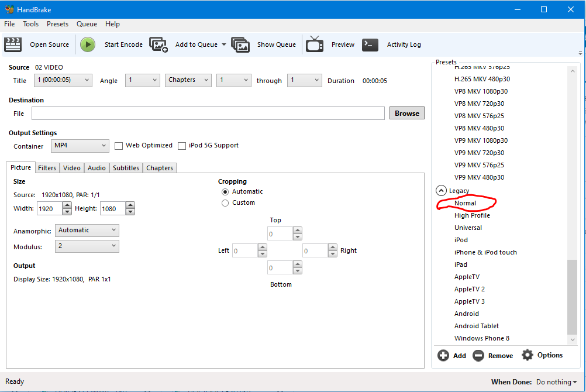586x392 pixels.
Task: Click the green Start Encode play icon
Action: pyautogui.click(x=88, y=44)
